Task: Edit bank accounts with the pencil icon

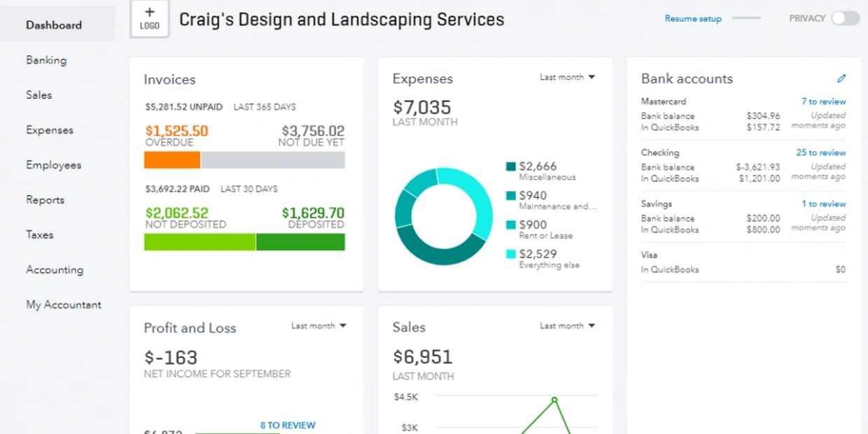Action: coord(841,78)
